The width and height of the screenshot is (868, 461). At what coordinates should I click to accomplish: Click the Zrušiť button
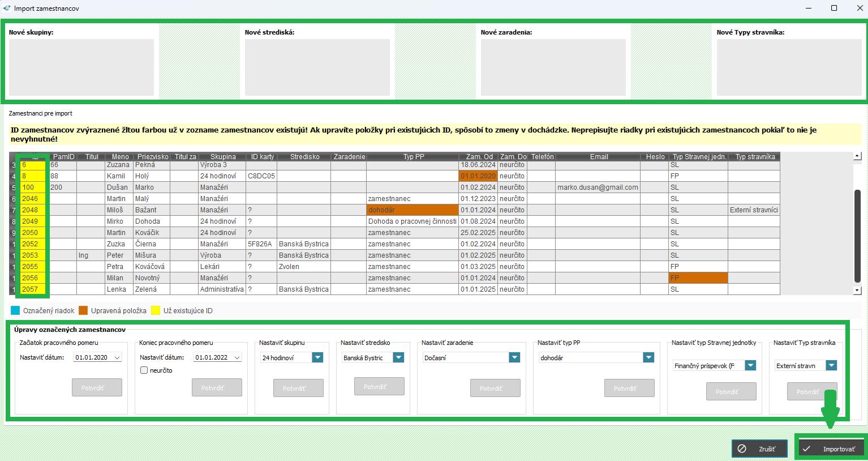759,449
